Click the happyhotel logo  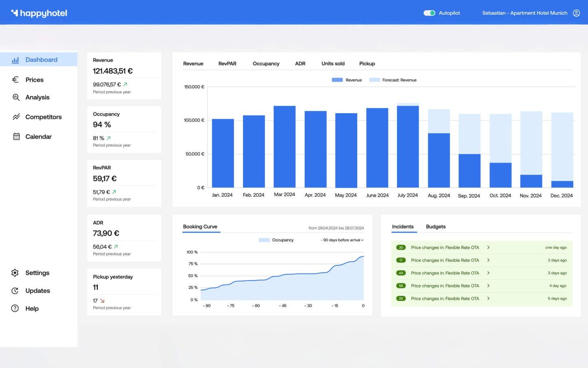[39, 13]
